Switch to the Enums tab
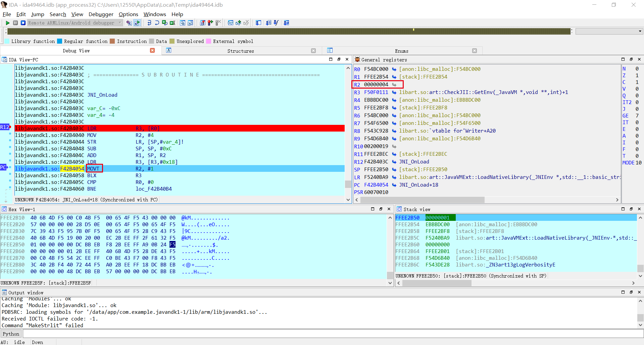This screenshot has height=345, width=644. pos(402,51)
